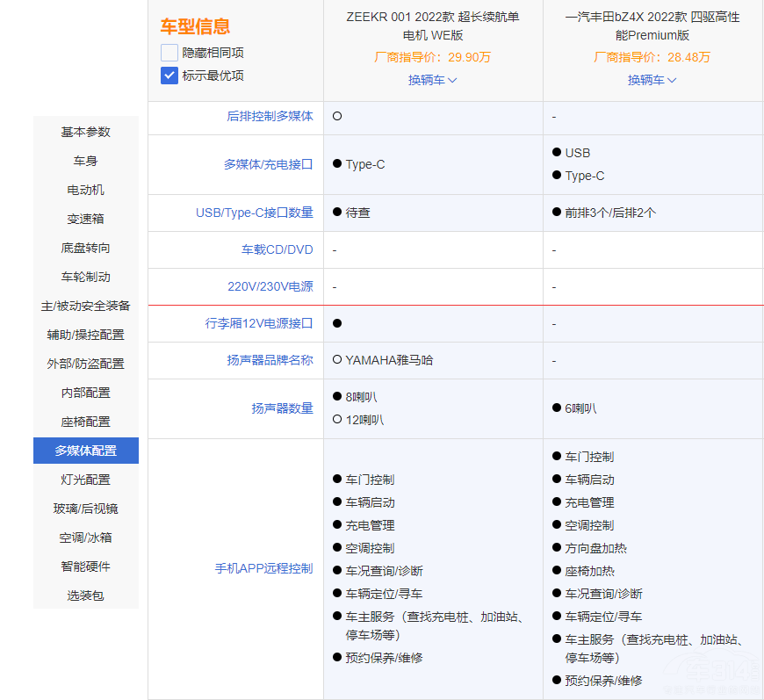Select 基本参数 in the sidebar
Image resolution: width=764 pixels, height=700 pixels.
86,132
